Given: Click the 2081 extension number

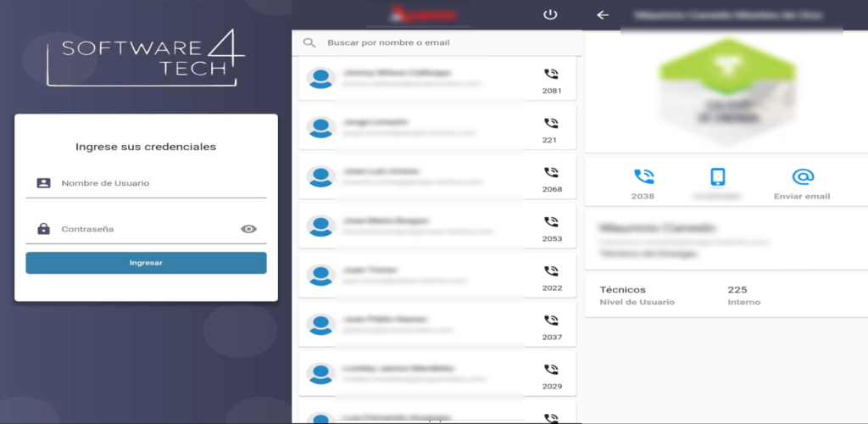Looking at the screenshot, I should point(552,91).
